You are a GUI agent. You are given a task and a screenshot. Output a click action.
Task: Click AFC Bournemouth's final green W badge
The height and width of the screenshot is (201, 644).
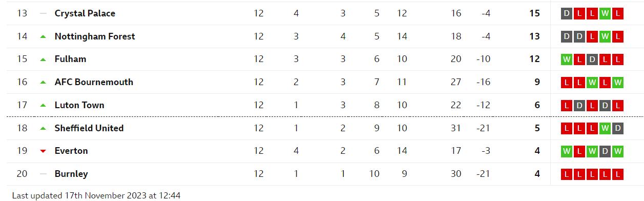[618, 83]
